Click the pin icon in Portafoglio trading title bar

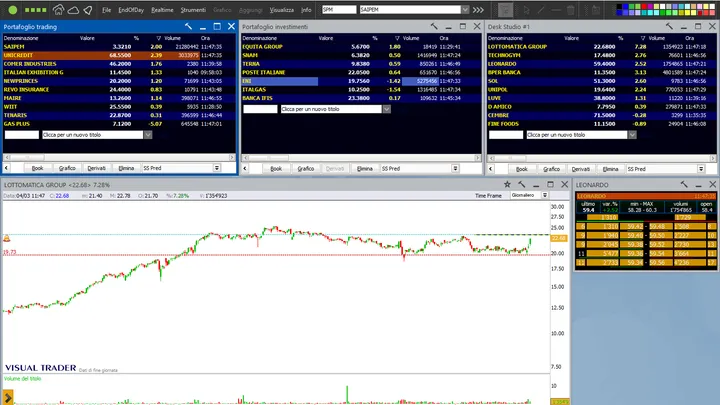[x=188, y=27]
